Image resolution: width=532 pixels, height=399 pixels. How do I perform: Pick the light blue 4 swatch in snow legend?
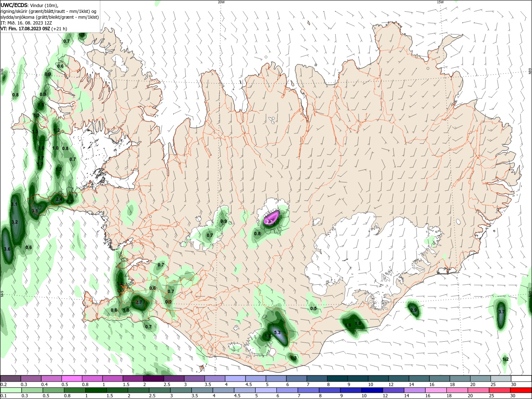pos(235,378)
